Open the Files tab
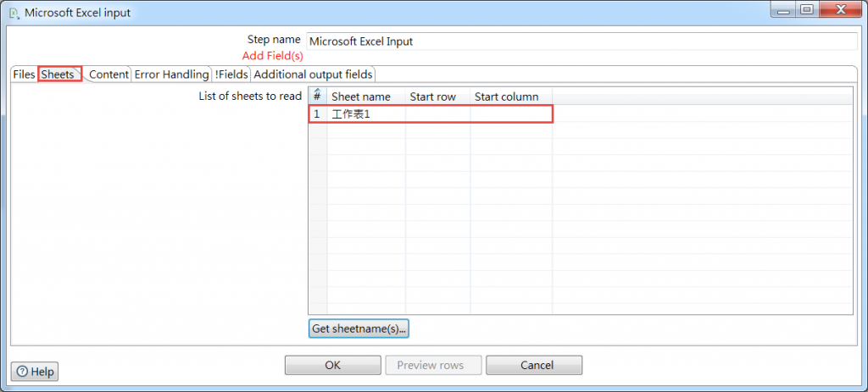 24,75
